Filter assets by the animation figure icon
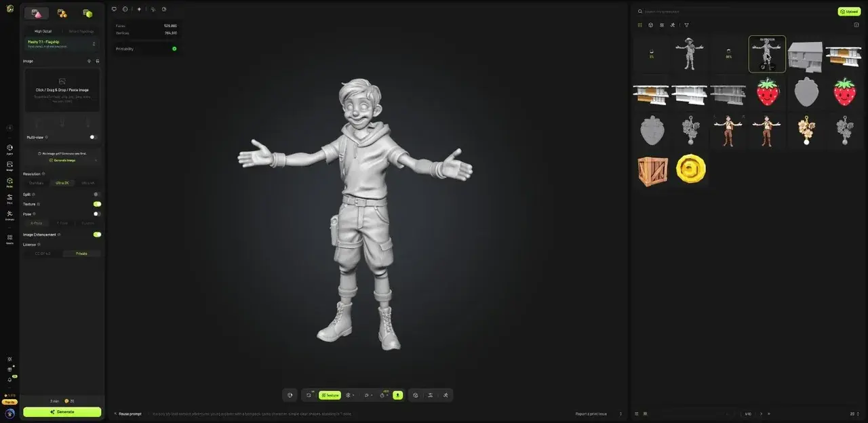 tap(673, 25)
